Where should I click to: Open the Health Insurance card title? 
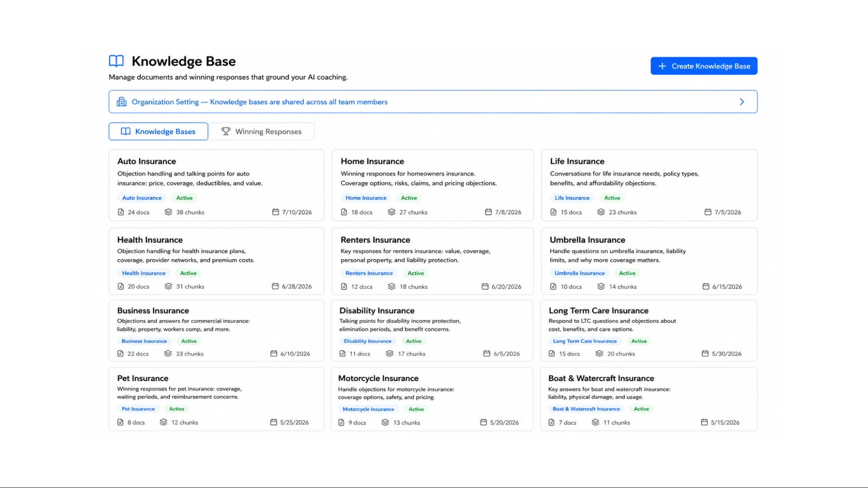point(150,240)
